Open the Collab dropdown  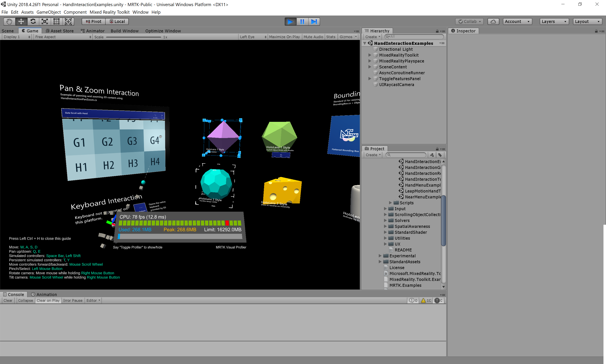pos(469,21)
